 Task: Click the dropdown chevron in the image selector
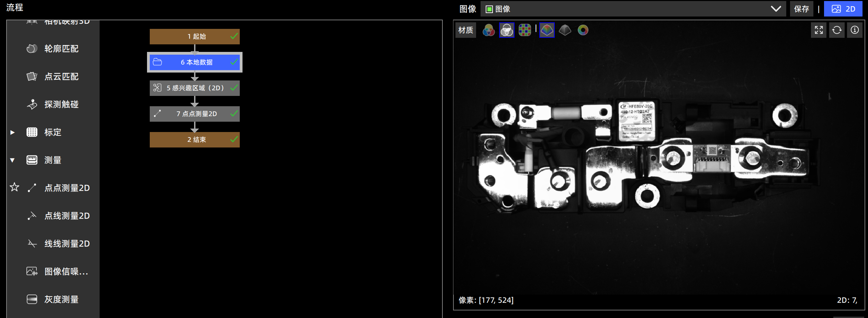pyautogui.click(x=776, y=9)
